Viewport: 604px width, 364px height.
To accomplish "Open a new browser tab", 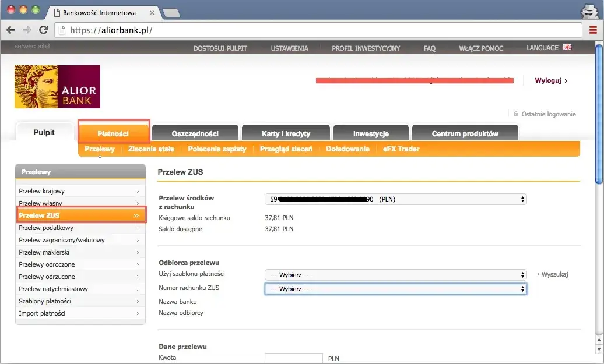I will point(170,12).
